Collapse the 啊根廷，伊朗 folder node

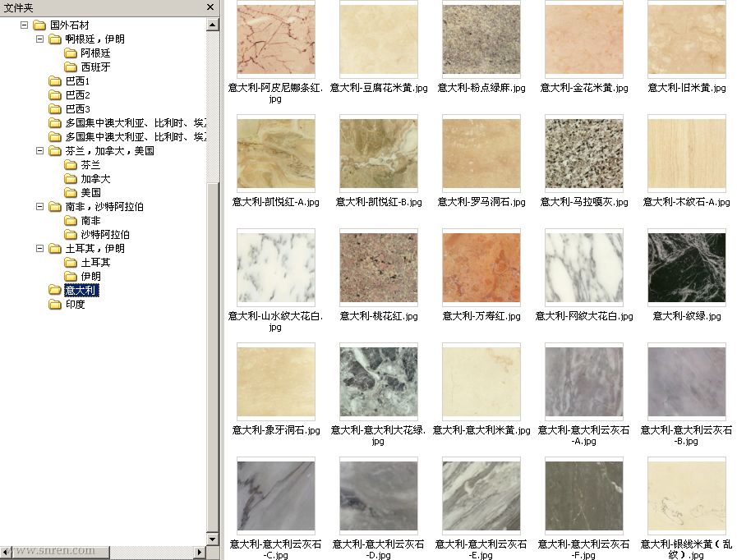[x=39, y=39]
